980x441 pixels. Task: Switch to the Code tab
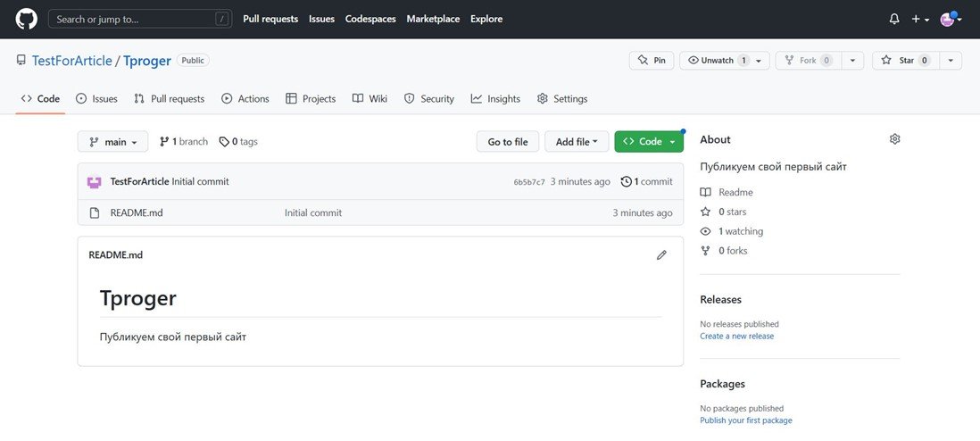point(41,99)
